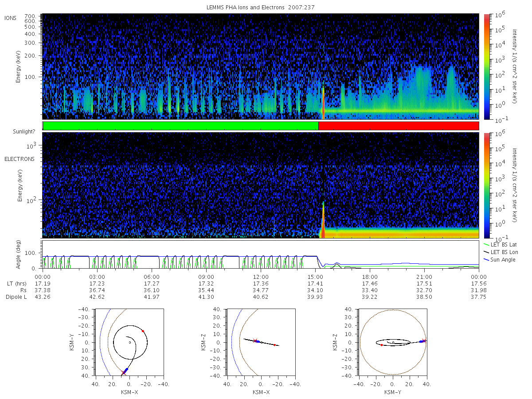
Task: Click the KSM-Y axis label of the leftmost orbit plot
Action: pyautogui.click(x=71, y=342)
